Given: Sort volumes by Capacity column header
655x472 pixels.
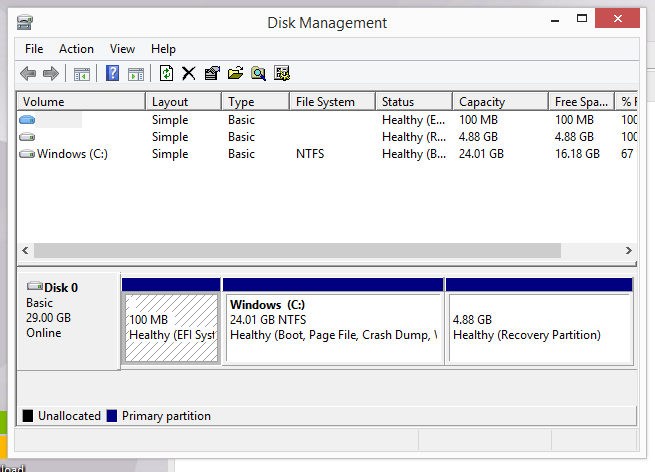Looking at the screenshot, I should pyautogui.click(x=481, y=102).
